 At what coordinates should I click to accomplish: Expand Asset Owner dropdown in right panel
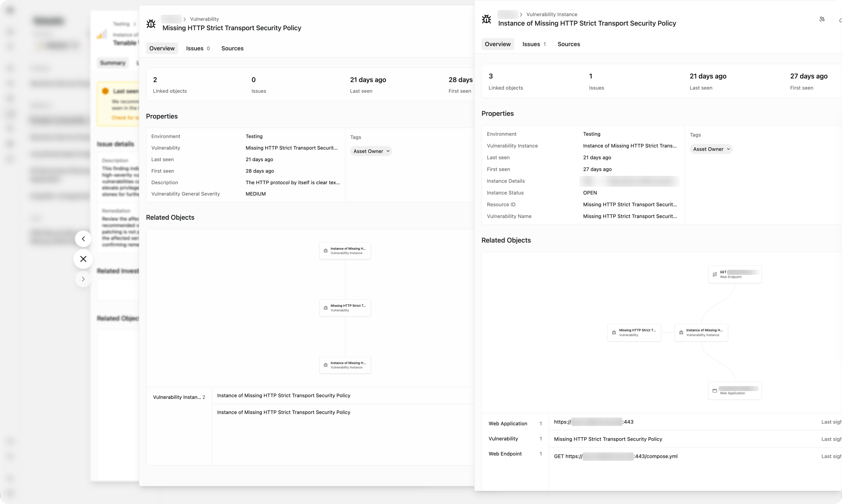tap(711, 149)
